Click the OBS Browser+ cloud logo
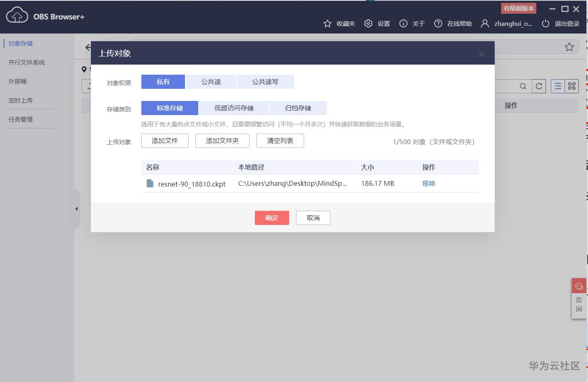Screen dimensions: 588x382 coord(17,16)
